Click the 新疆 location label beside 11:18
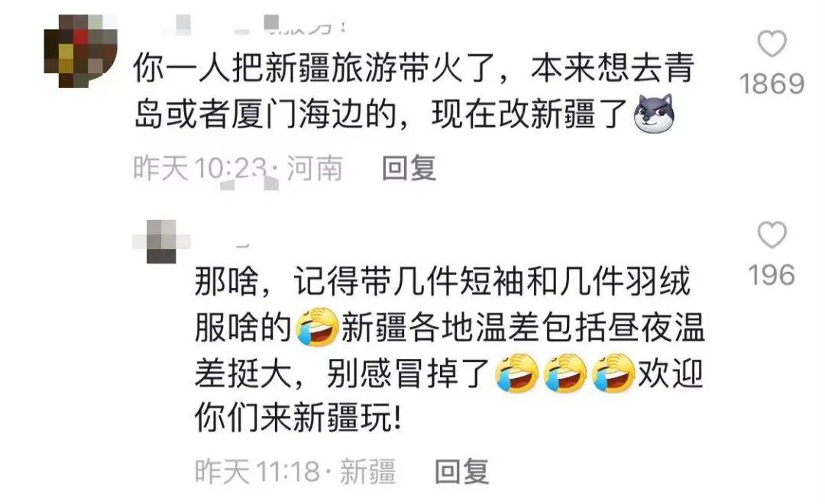Image resolution: width=825 pixels, height=504 pixels. click(x=367, y=471)
